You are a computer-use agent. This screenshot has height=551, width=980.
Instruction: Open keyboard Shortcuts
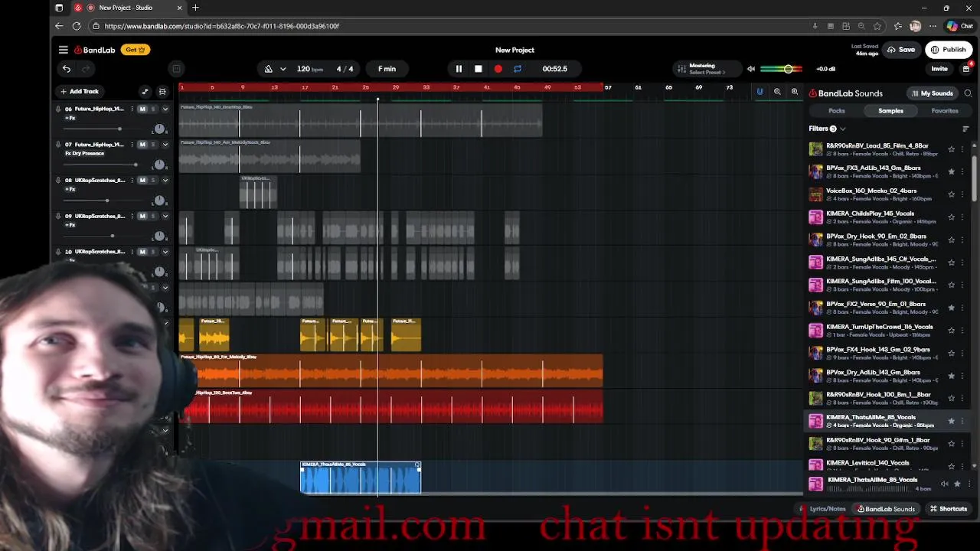pyautogui.click(x=949, y=509)
